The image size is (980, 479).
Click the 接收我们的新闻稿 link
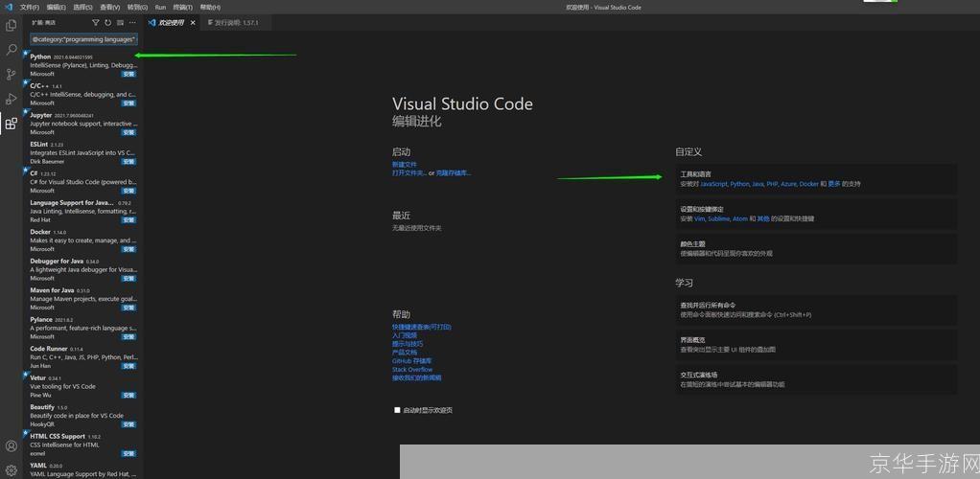[417, 377]
